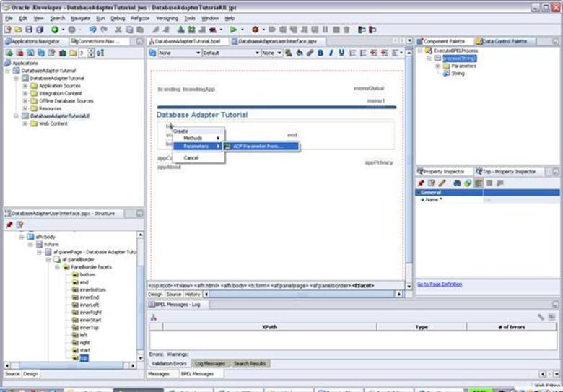This screenshot has width=563, height=392.
Task: Switch to editor Source tab
Action: tap(174, 295)
